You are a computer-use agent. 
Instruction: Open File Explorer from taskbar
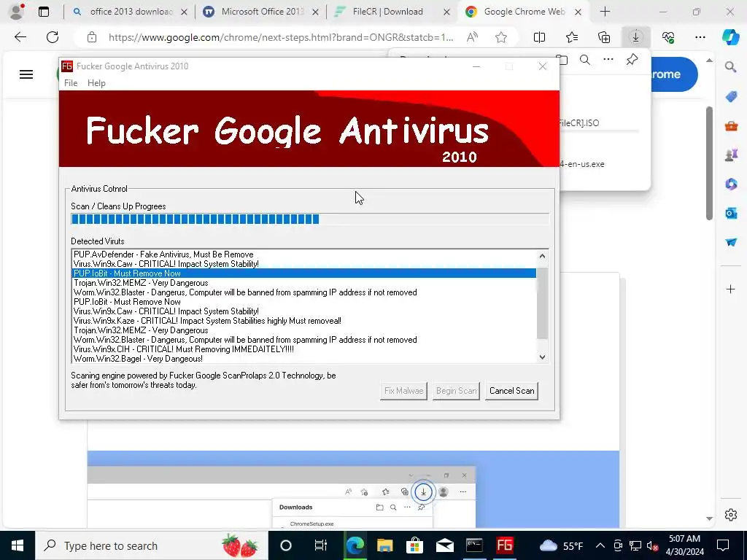[384, 545]
